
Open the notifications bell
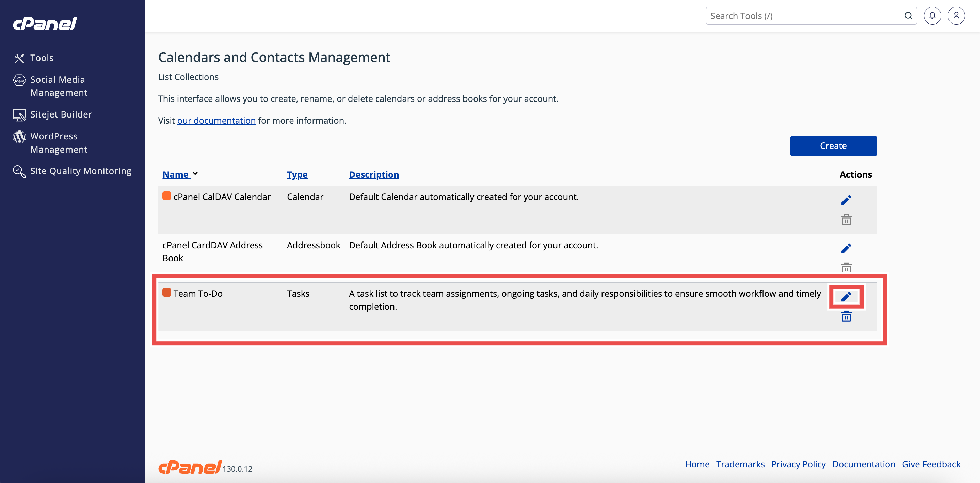coord(932,16)
